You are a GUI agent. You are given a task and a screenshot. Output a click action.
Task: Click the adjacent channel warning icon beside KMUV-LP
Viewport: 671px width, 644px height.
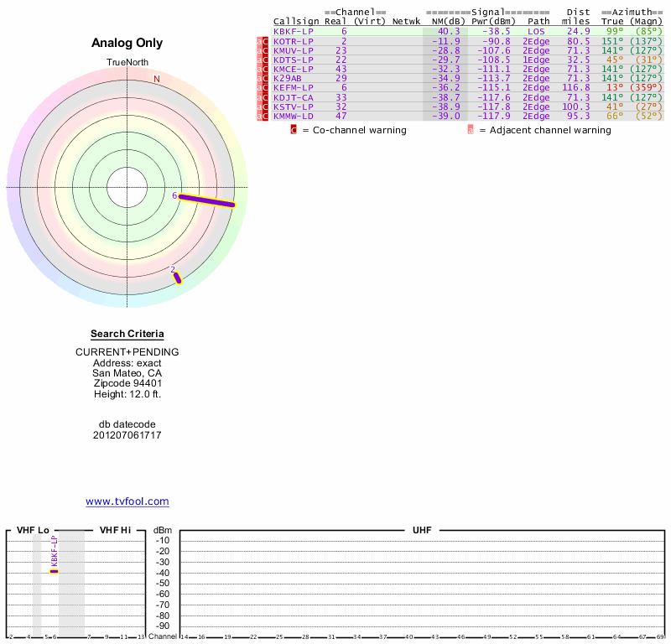(259, 50)
